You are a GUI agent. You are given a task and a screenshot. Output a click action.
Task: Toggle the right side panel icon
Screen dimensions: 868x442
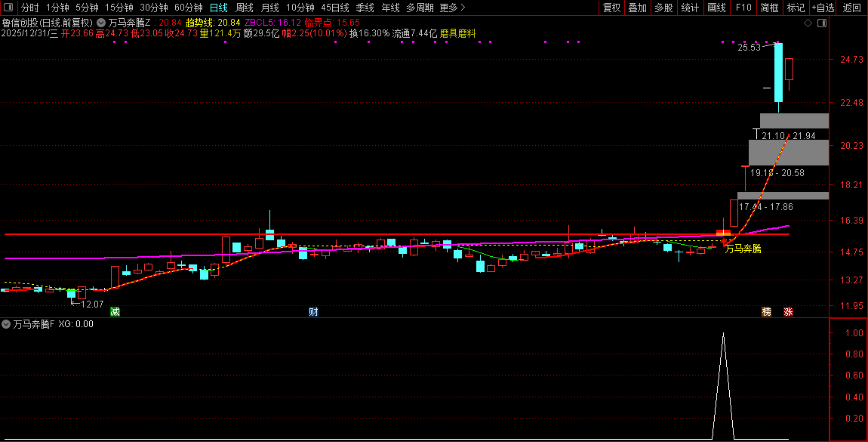(x=822, y=23)
